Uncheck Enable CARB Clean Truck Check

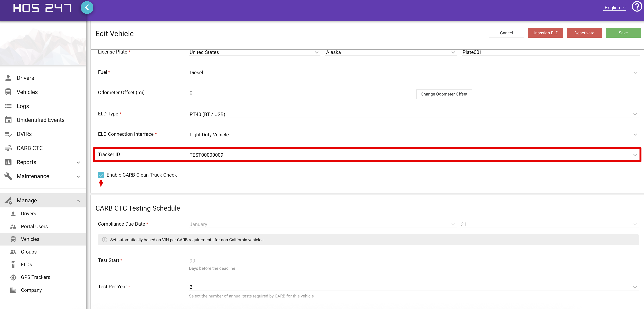[x=101, y=175]
